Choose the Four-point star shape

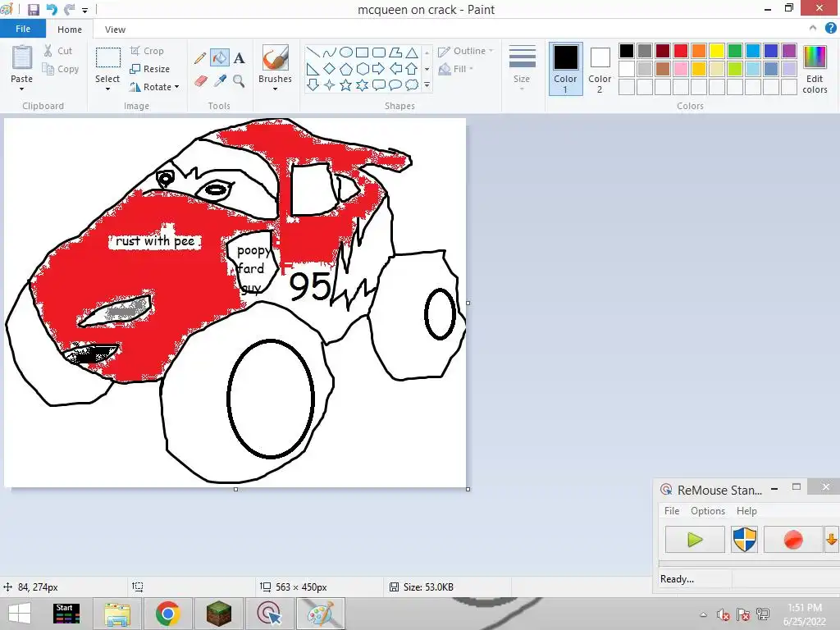pyautogui.click(x=330, y=84)
